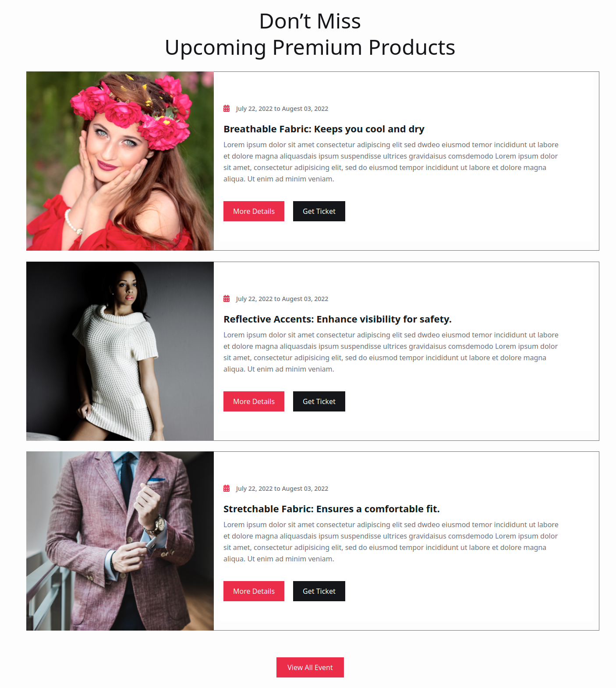Click the View All Event button
Image resolution: width=616 pixels, height=688 pixels.
coord(310,667)
